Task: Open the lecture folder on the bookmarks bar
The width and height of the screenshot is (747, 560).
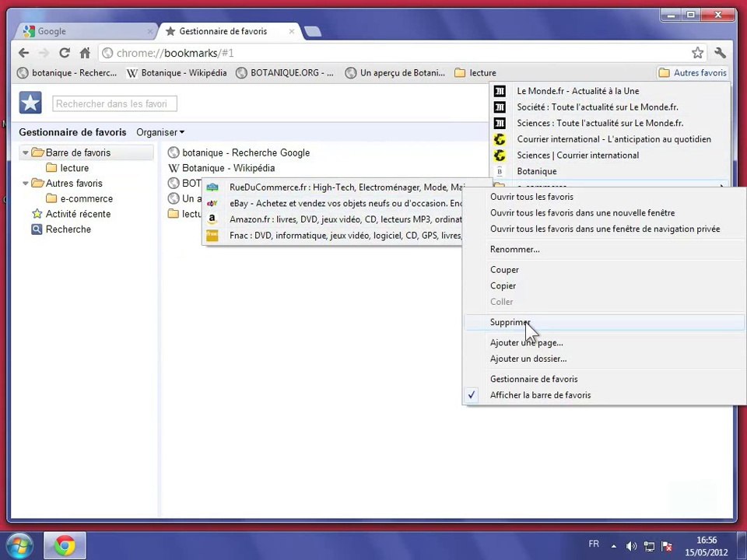Action: click(x=475, y=73)
